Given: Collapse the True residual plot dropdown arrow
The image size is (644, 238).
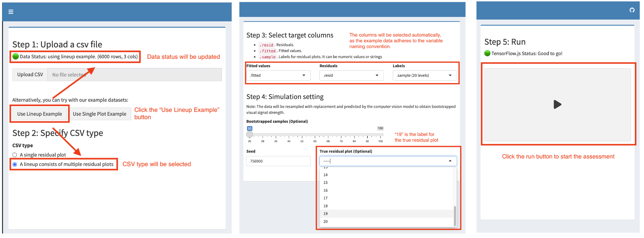Looking at the screenshot, I should tap(450, 161).
